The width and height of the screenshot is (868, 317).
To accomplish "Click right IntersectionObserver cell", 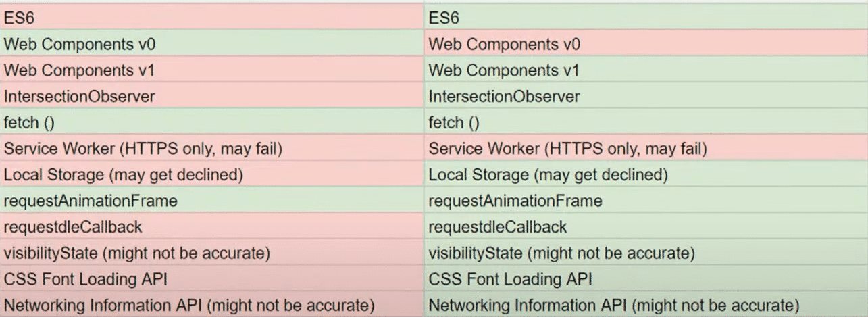I will [x=646, y=97].
